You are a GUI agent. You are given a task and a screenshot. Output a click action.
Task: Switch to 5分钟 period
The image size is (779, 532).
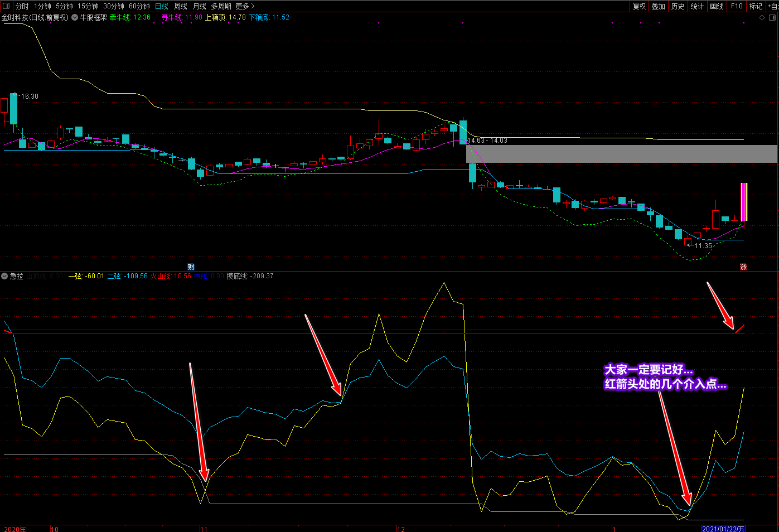point(64,6)
